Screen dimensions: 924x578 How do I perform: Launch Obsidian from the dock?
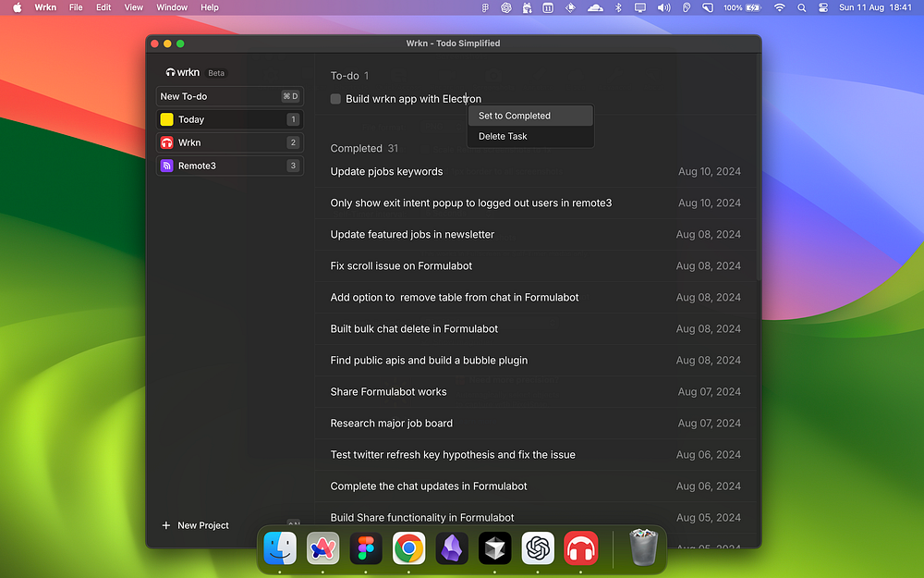pyautogui.click(x=452, y=549)
